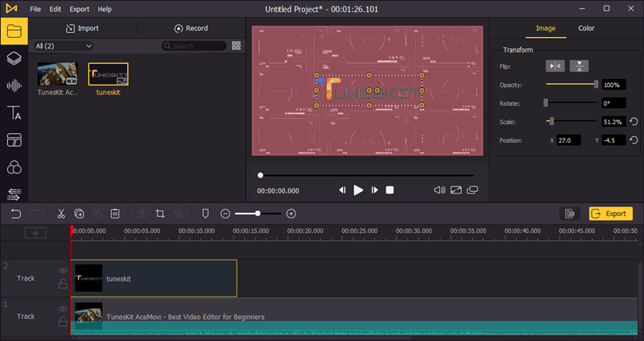Zoom in timeline with plus icon
The height and width of the screenshot is (341, 644).
(x=291, y=214)
